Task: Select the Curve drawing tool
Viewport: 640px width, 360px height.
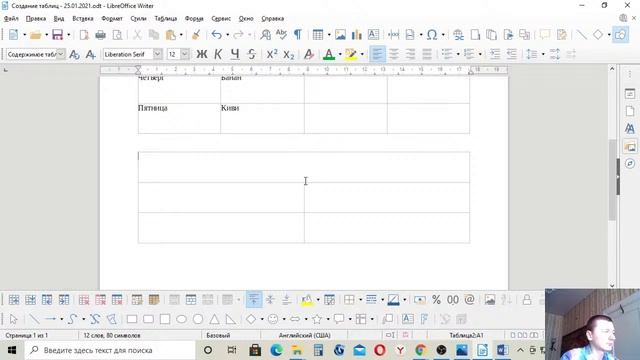Action: 72,319
